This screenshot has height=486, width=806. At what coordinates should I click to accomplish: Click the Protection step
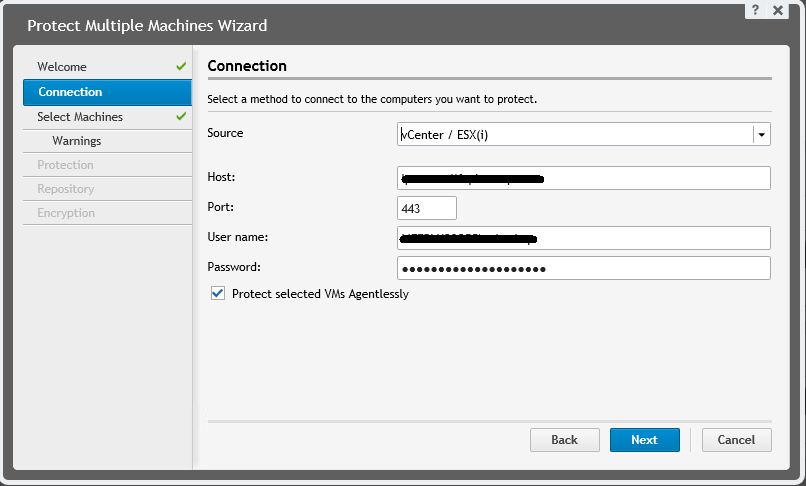(x=65, y=165)
